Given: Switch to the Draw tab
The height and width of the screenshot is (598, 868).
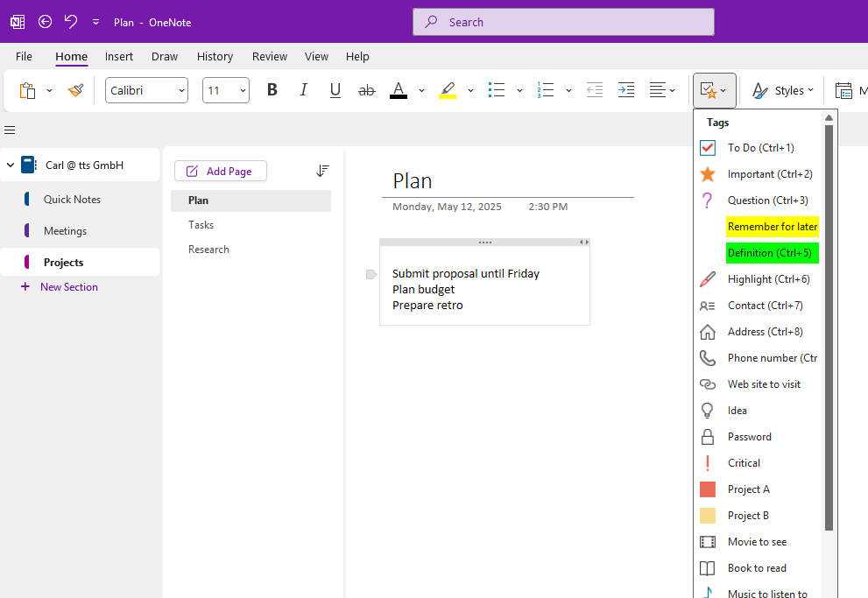Looking at the screenshot, I should pyautogui.click(x=165, y=56).
